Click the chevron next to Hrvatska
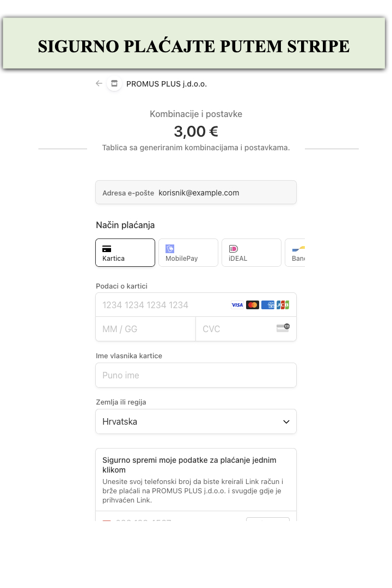The height and width of the screenshot is (588, 392). pyautogui.click(x=286, y=422)
